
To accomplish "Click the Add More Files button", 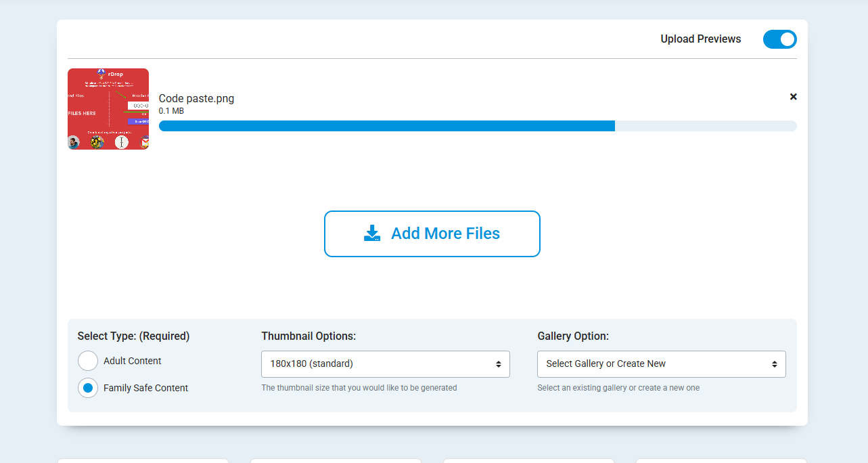I will click(432, 234).
